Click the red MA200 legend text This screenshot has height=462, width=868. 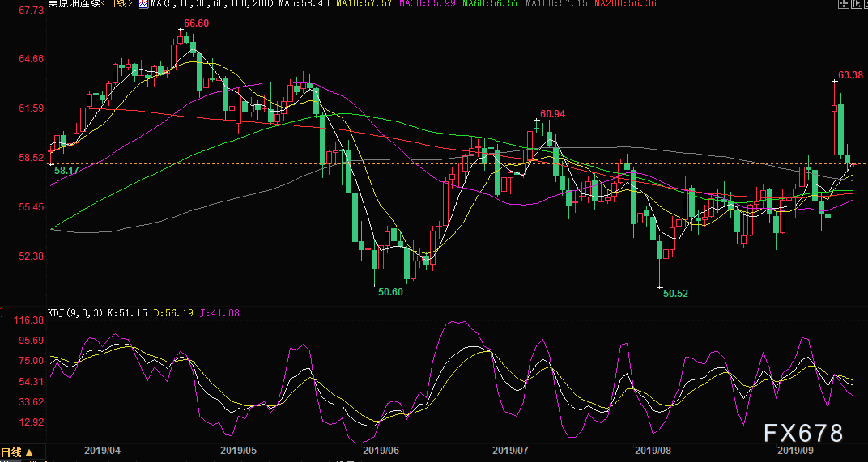tap(625, 4)
